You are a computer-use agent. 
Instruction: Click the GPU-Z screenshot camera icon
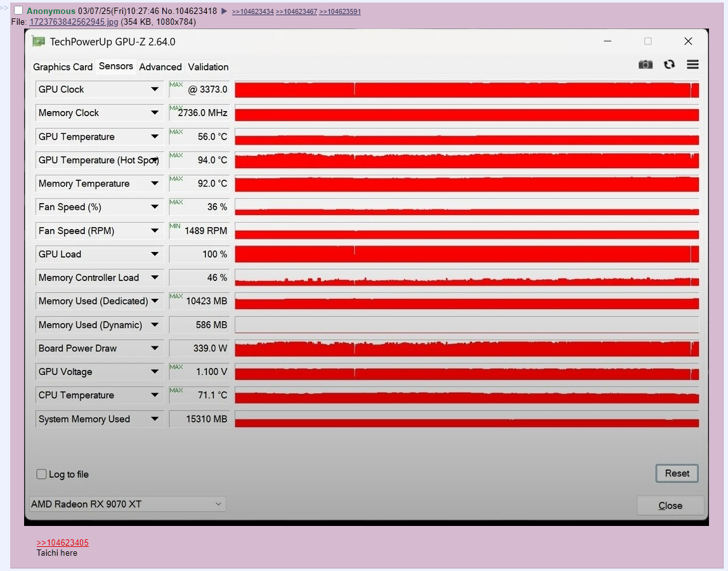[x=646, y=65]
